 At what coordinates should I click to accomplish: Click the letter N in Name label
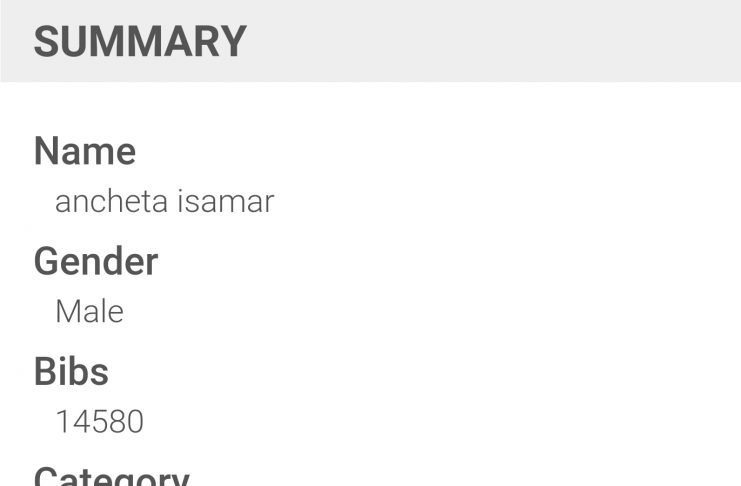(x=47, y=151)
